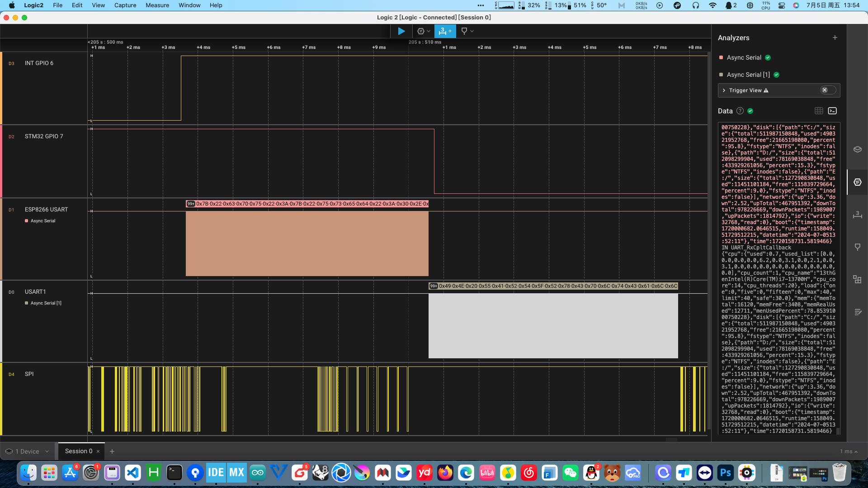Open the File menu
This screenshot has width=868, height=488.
click(57, 5)
